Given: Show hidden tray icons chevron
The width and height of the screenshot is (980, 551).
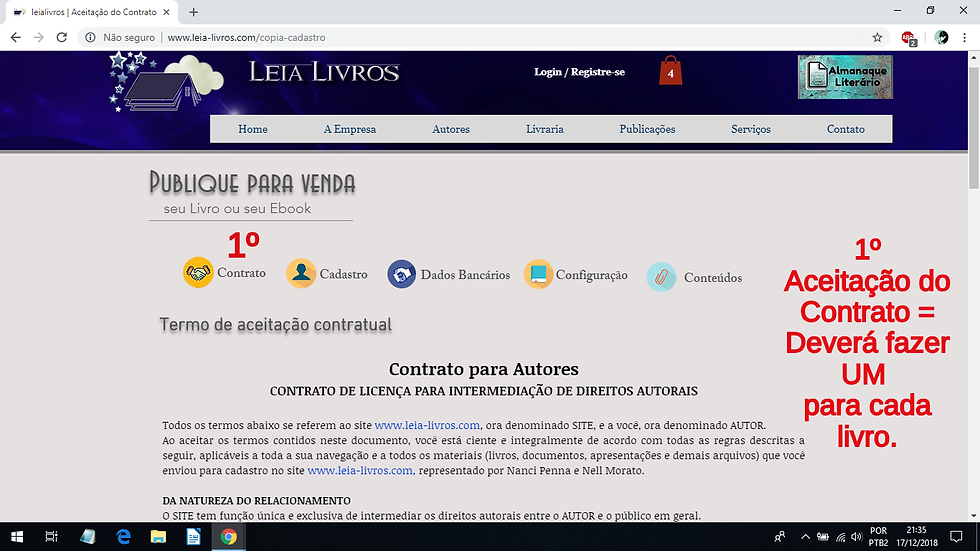Looking at the screenshot, I should point(805,537).
